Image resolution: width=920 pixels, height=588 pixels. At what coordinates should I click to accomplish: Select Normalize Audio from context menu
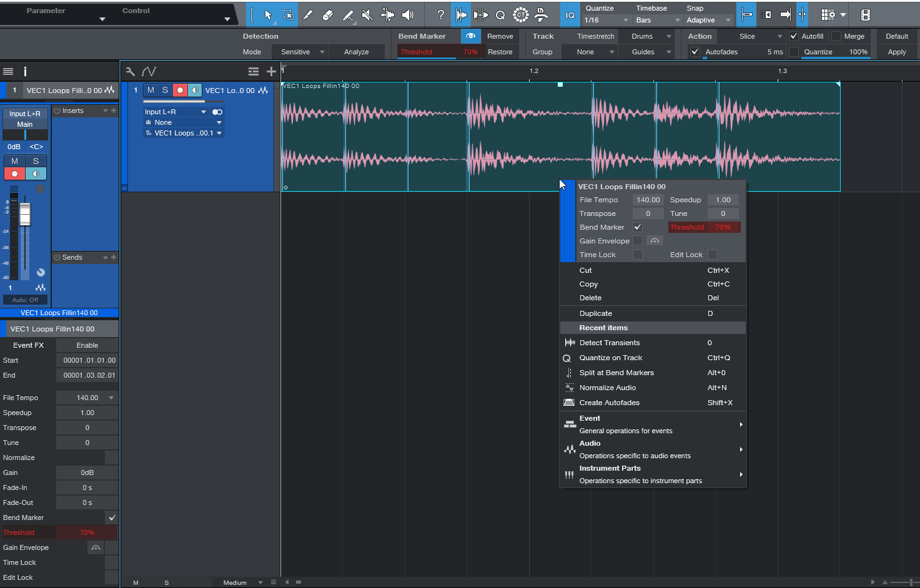(607, 388)
